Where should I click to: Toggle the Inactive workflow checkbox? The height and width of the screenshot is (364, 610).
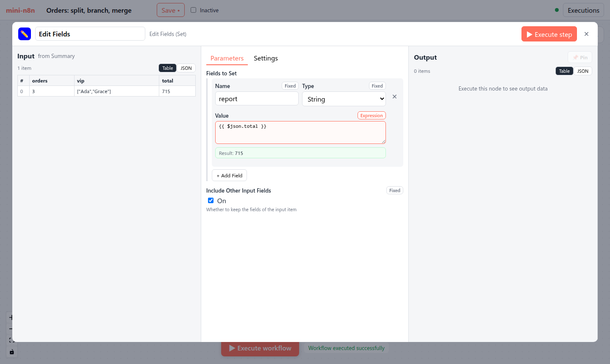click(193, 10)
